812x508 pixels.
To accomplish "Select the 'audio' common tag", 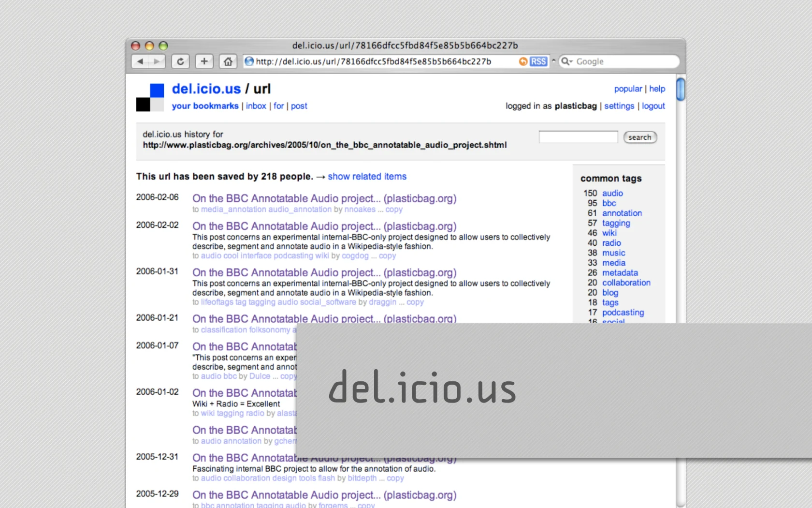I will [x=612, y=194].
